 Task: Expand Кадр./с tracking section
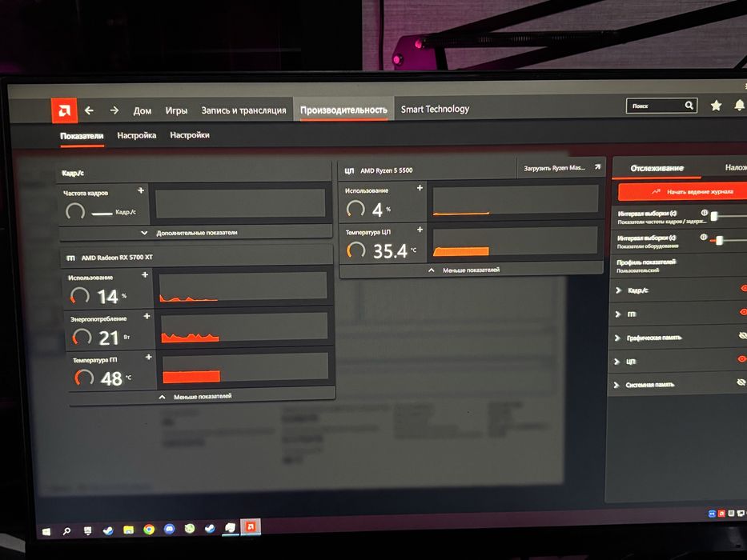618,290
